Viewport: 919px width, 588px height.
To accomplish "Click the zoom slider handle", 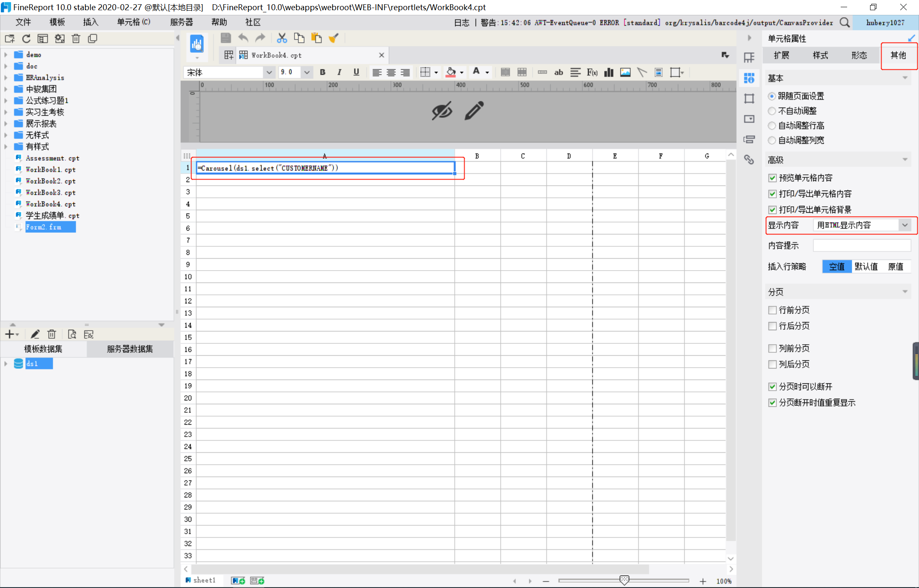I will tap(624, 580).
